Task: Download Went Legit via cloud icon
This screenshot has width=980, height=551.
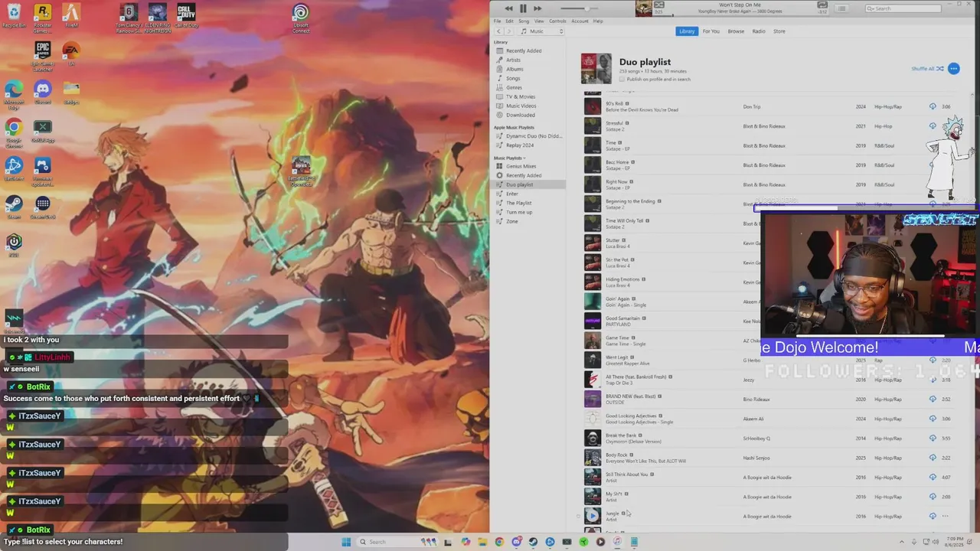Action: click(933, 360)
